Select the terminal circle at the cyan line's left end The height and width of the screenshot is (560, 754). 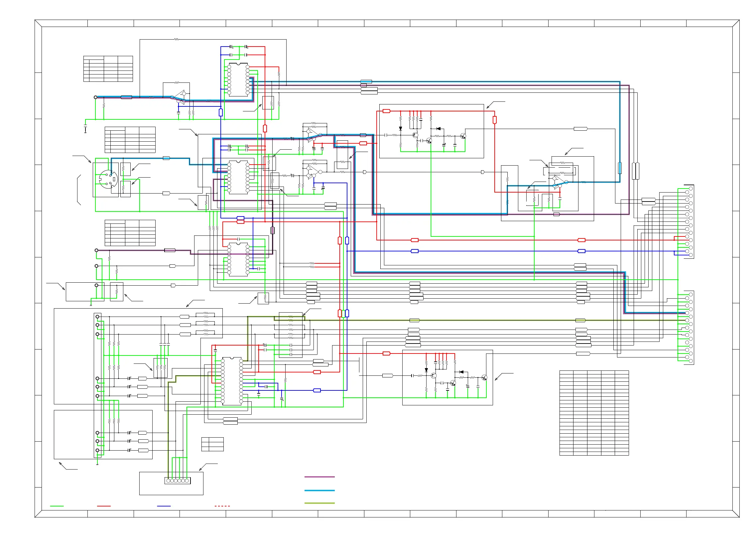tap(95, 97)
